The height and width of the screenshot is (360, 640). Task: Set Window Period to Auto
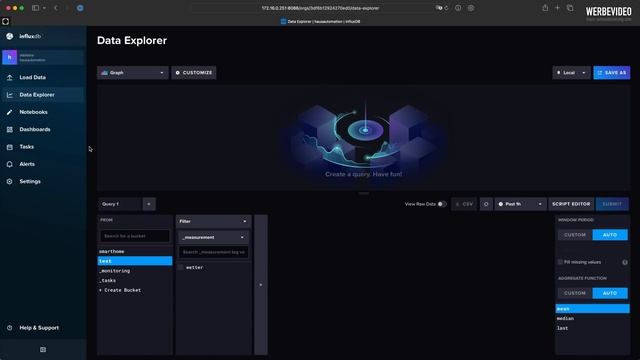610,235
